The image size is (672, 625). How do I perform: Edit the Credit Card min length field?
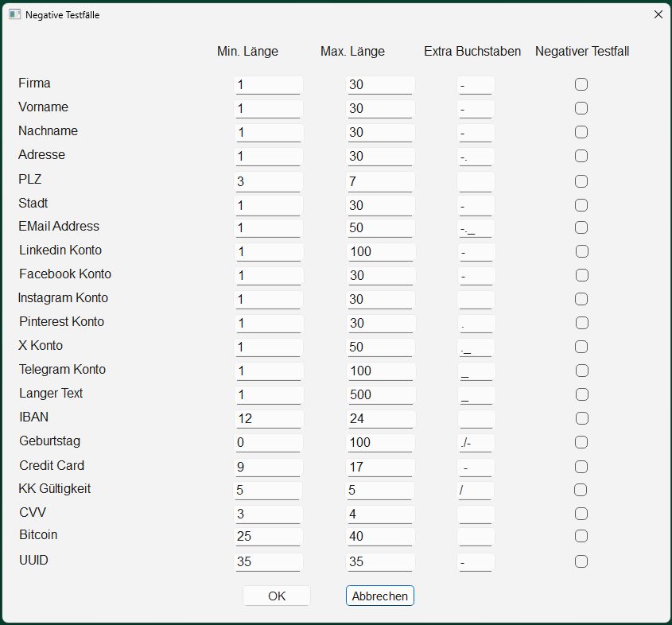(268, 468)
